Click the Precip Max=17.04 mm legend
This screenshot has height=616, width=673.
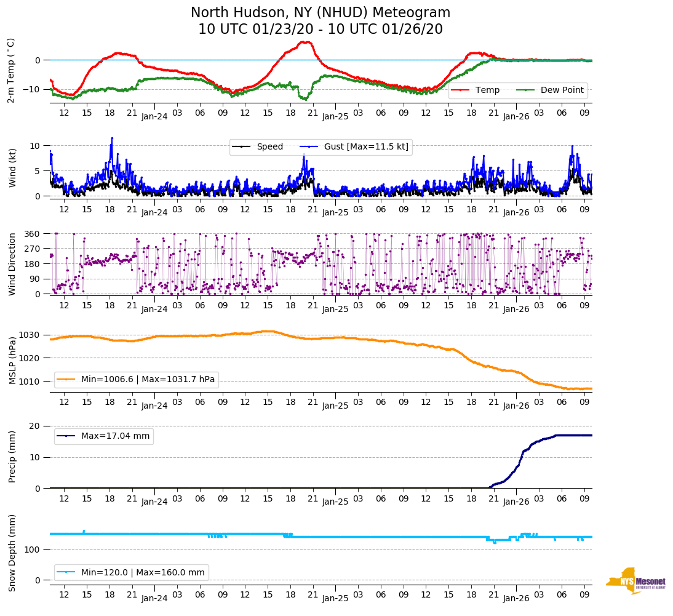point(103,436)
